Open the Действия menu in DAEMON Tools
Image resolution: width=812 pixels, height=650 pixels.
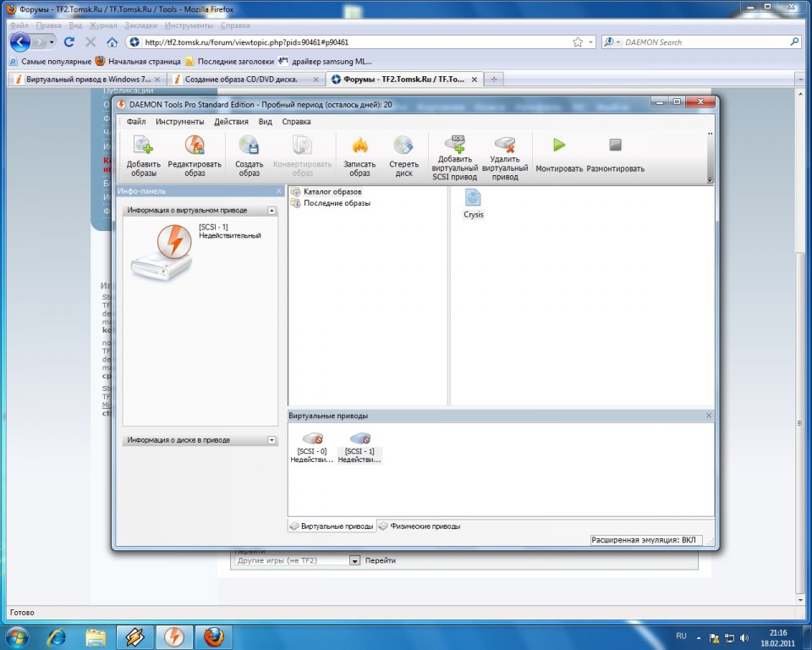coord(231,122)
